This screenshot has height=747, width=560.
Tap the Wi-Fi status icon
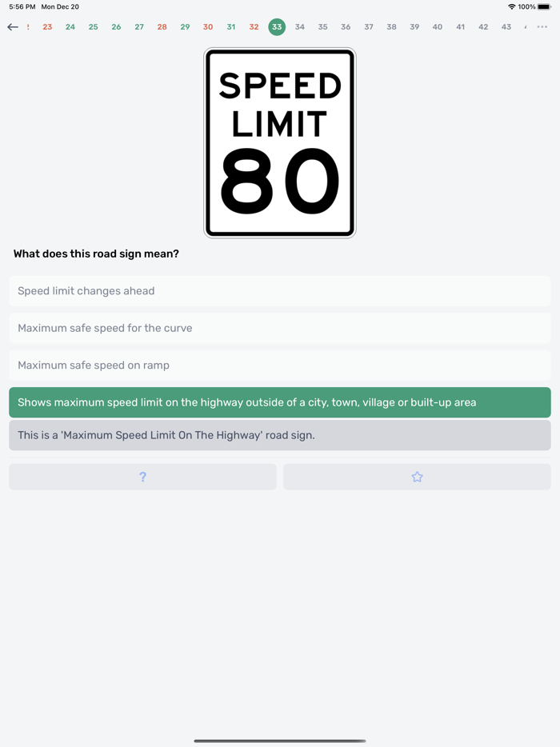(x=510, y=6)
